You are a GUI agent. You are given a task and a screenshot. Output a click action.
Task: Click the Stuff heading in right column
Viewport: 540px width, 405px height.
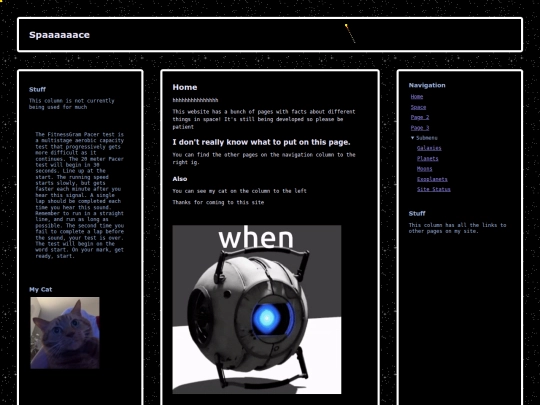(x=417, y=214)
